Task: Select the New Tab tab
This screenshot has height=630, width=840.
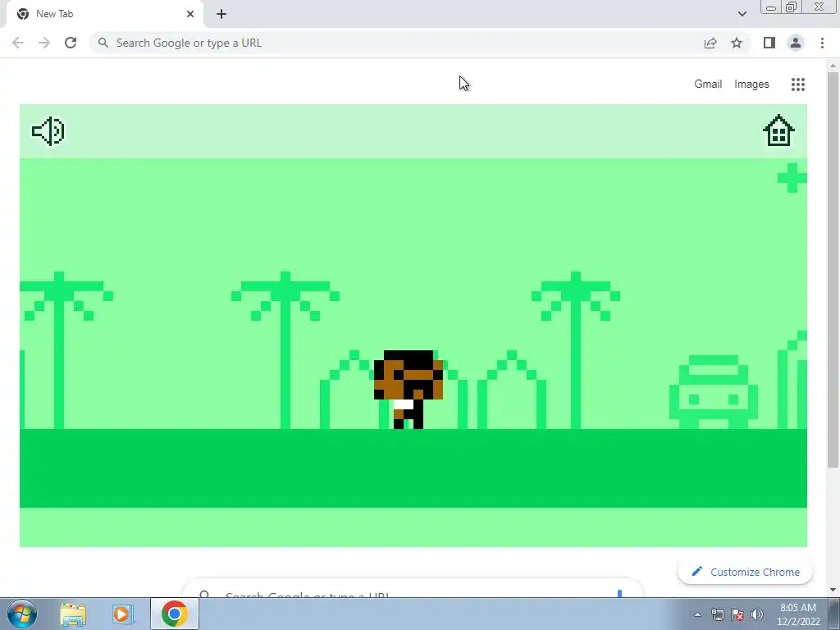Action: coord(104,14)
